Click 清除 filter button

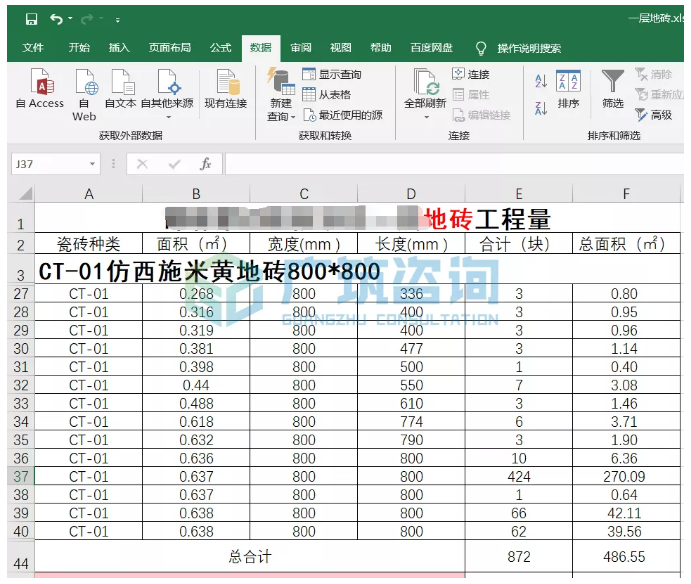[x=654, y=74]
